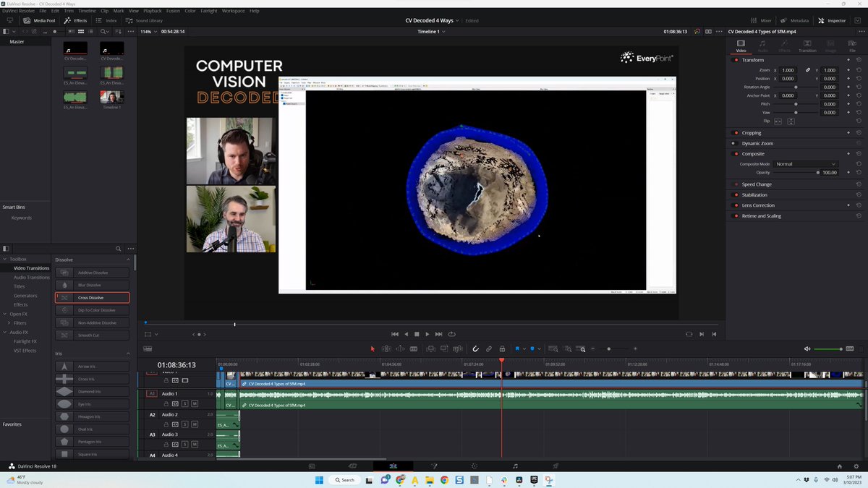The width and height of the screenshot is (868, 488).
Task: Adjust the Opacity slider
Action: click(796, 173)
